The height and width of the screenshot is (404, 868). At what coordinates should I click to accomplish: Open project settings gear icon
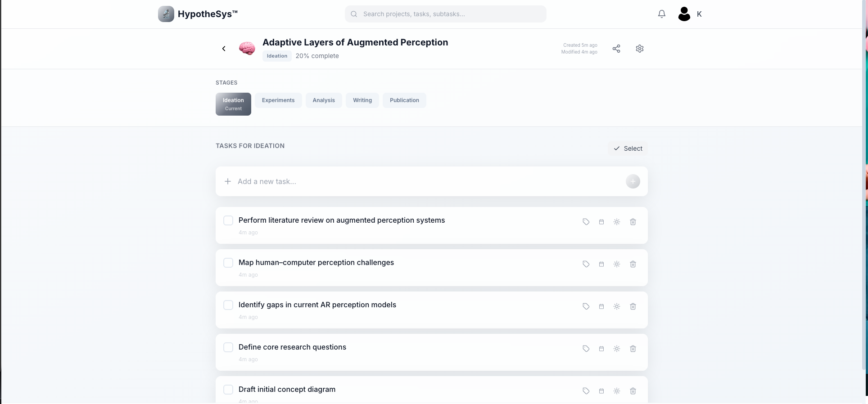coord(640,49)
